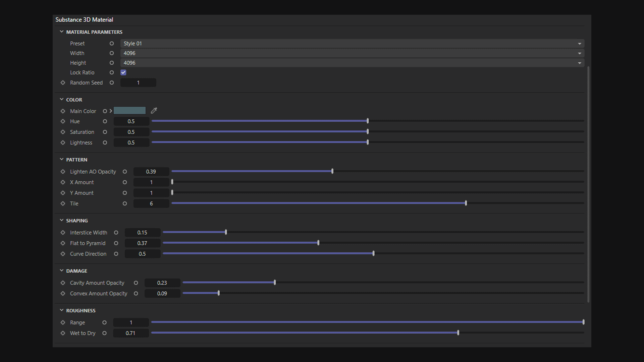The image size is (644, 362).
Task: Click the Convex Amount Opacity keyframe diamond
Action: coord(63,294)
